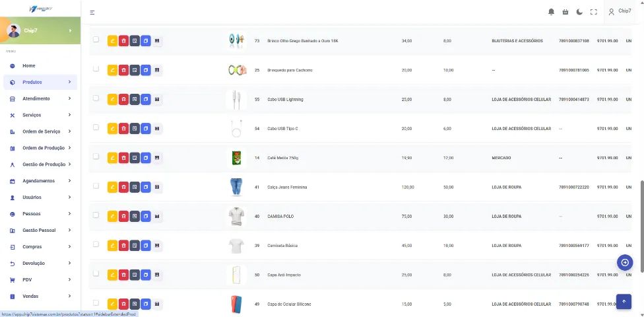Click the back-to-top arrow button

point(624,301)
